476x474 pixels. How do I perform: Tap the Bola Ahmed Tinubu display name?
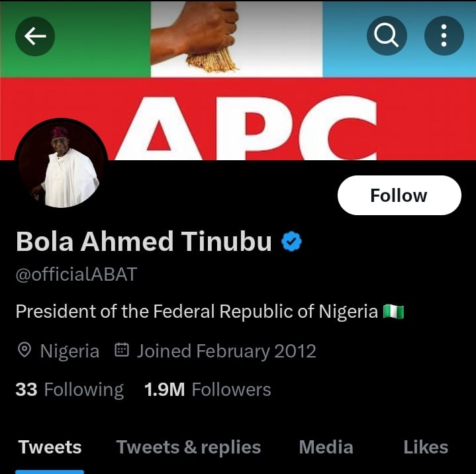144,242
